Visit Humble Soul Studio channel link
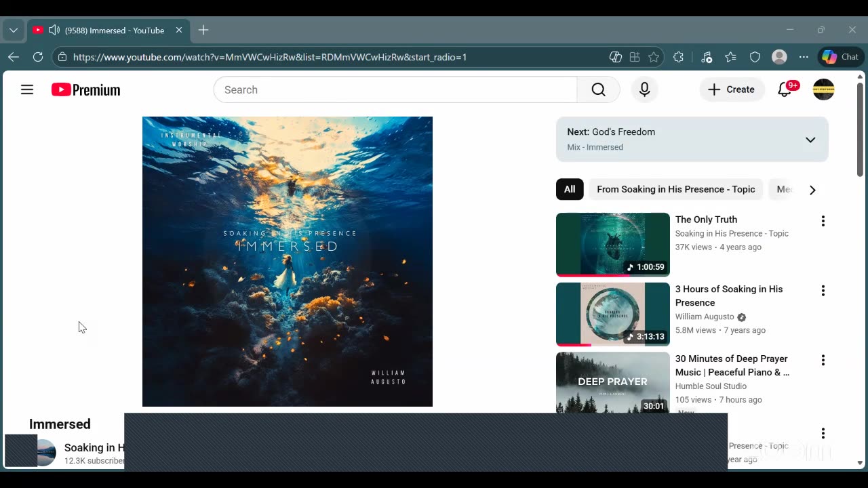The height and width of the screenshot is (488, 868). click(x=711, y=386)
